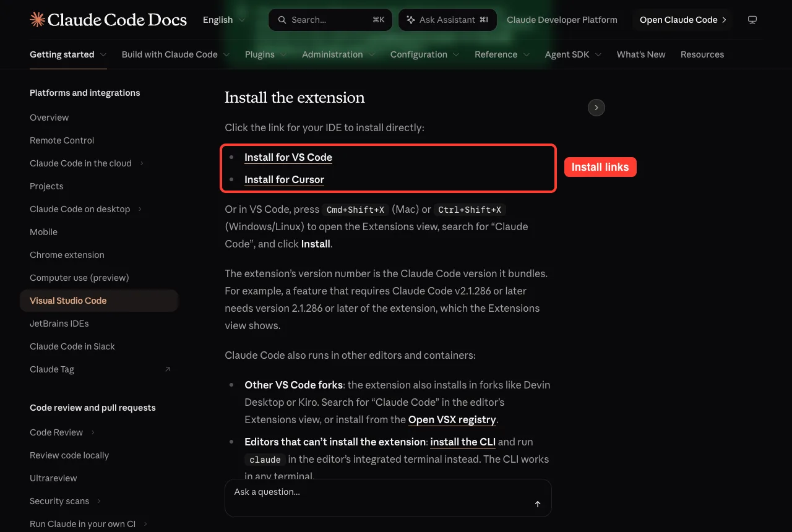Viewport: 792px width, 532px height.
Task: Open the Claude Tag sidebar link
Action: (x=52, y=369)
